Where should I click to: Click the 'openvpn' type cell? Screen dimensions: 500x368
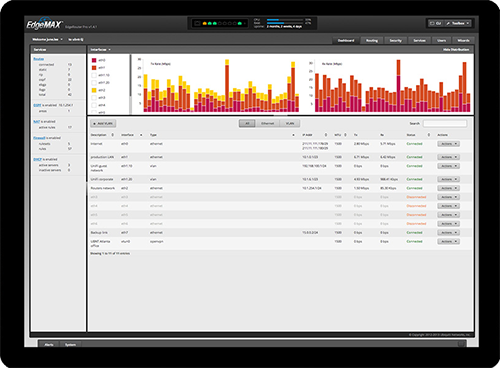(157, 241)
